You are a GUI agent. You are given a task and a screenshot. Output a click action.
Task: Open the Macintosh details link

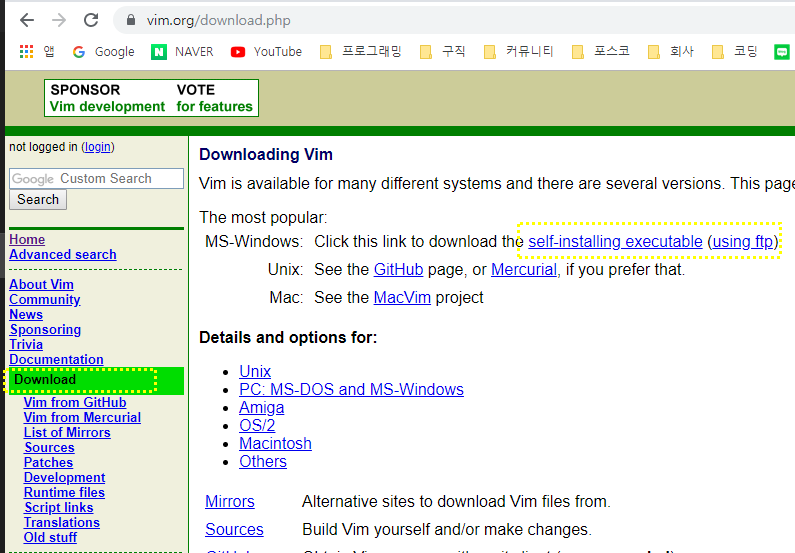(275, 444)
